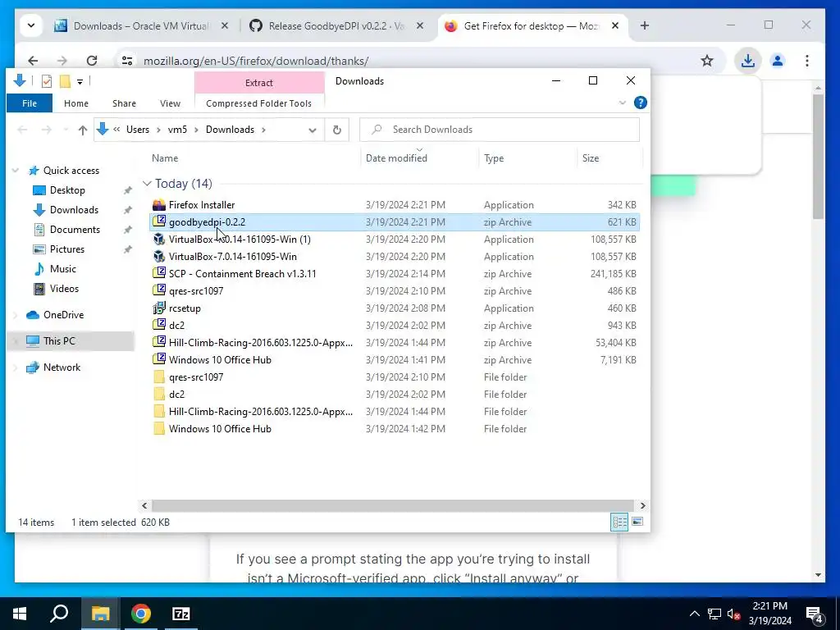Open Chrome Downloads tray icon

point(748,61)
